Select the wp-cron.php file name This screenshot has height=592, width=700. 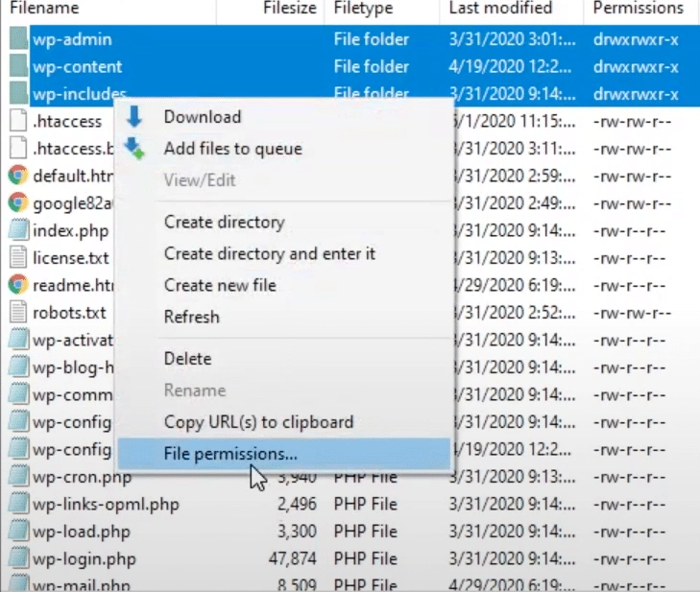(x=82, y=477)
